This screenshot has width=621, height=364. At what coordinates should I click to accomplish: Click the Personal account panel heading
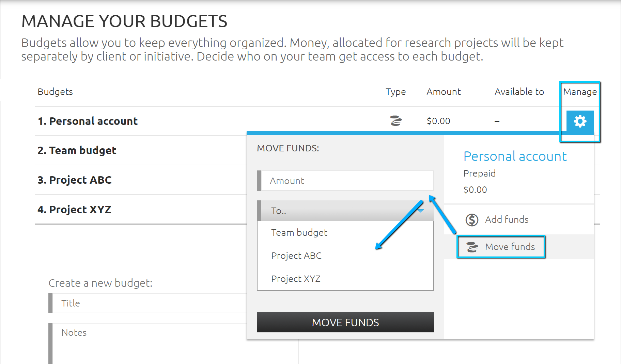pyautogui.click(x=515, y=156)
